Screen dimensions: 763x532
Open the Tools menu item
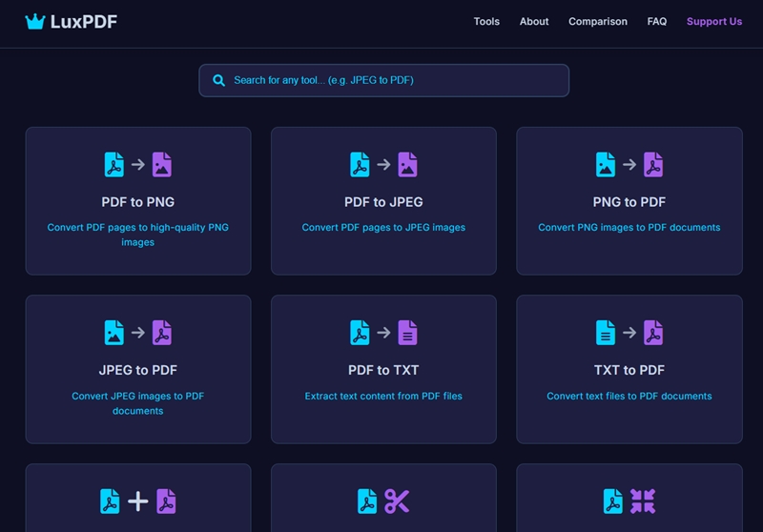coord(486,22)
